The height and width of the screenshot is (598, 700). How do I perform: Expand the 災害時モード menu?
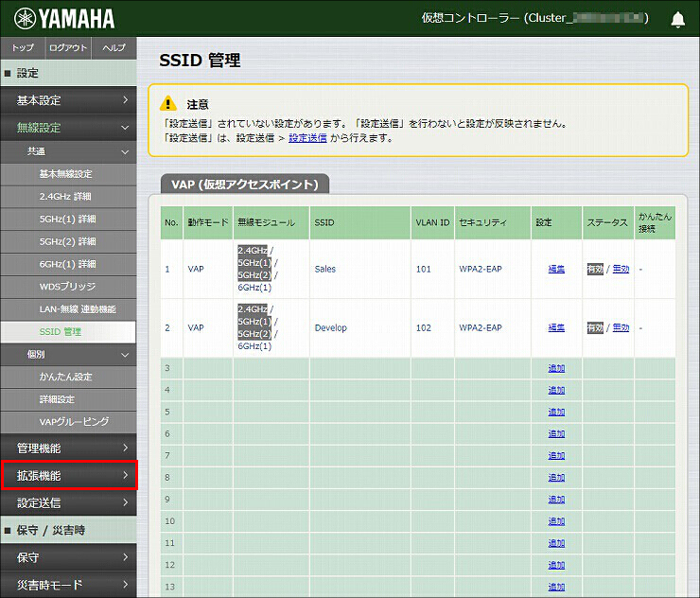(x=68, y=585)
